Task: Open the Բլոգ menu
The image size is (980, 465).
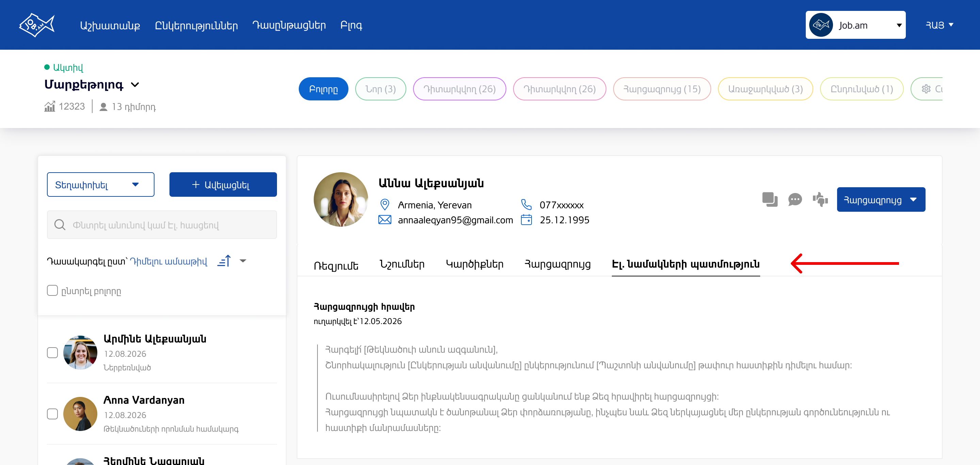Action: tap(351, 25)
